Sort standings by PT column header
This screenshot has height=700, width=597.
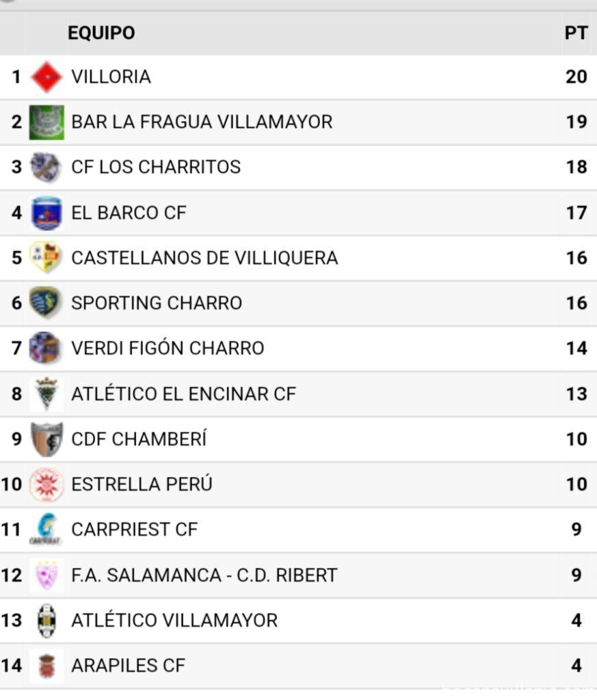576,33
